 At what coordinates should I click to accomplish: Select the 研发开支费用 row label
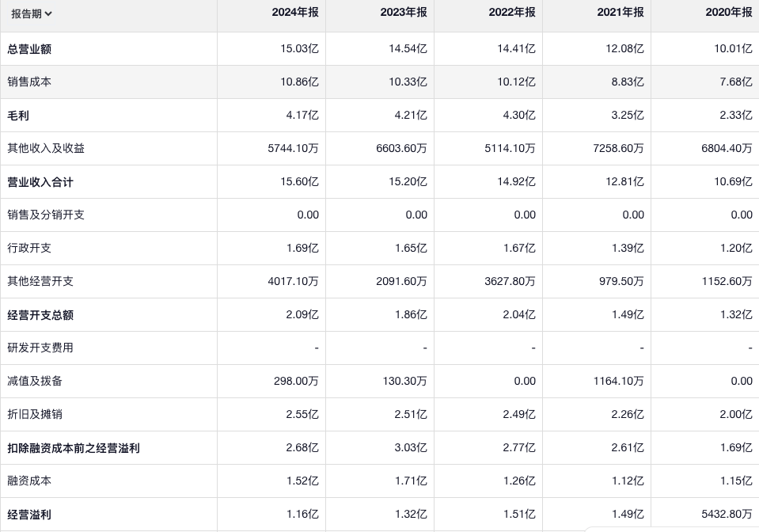pos(40,348)
